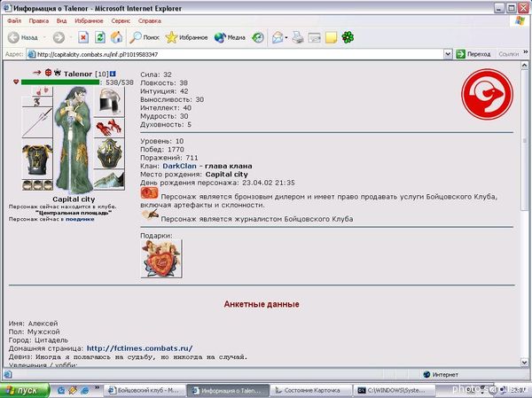Click the Mail envelope toolbar icon
The image size is (532, 398).
(278, 37)
